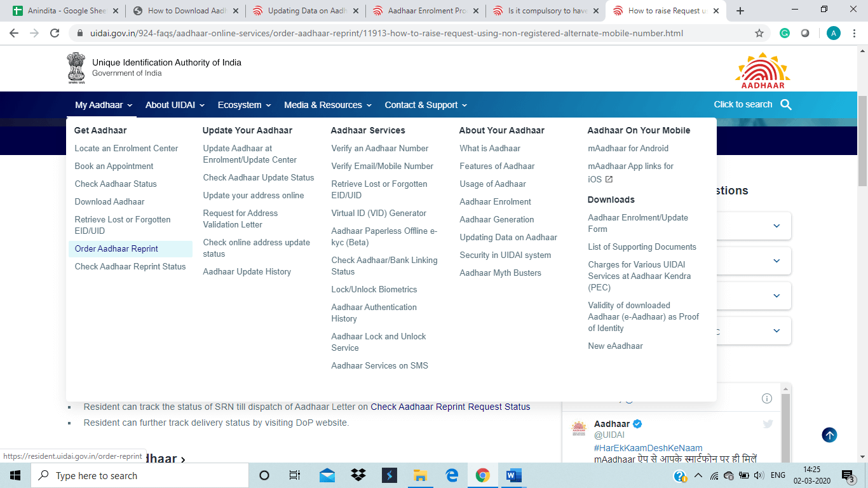Open the Contact & Support dropdown
This screenshot has width=868, height=488.
[426, 105]
